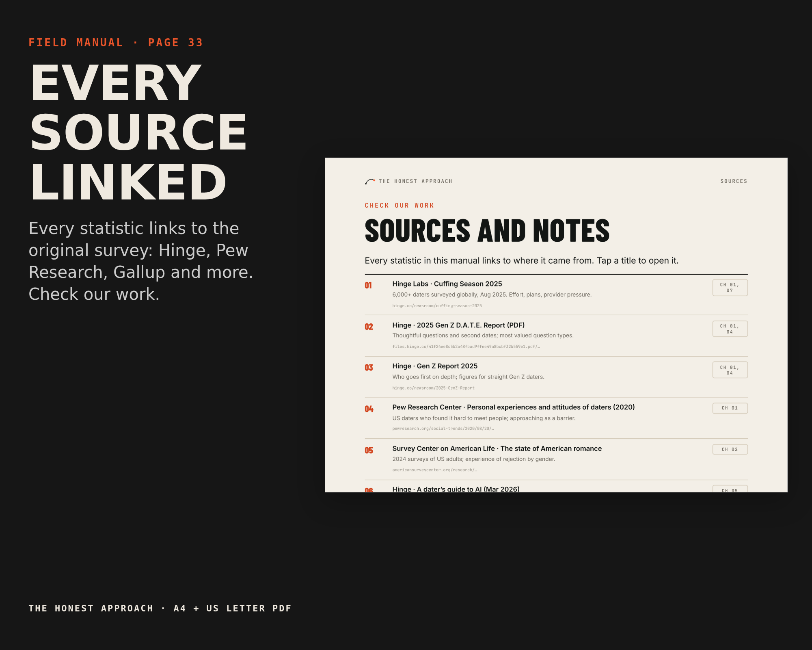Open the Hinge Labs Cuffing Season 2025 title

tap(447, 284)
